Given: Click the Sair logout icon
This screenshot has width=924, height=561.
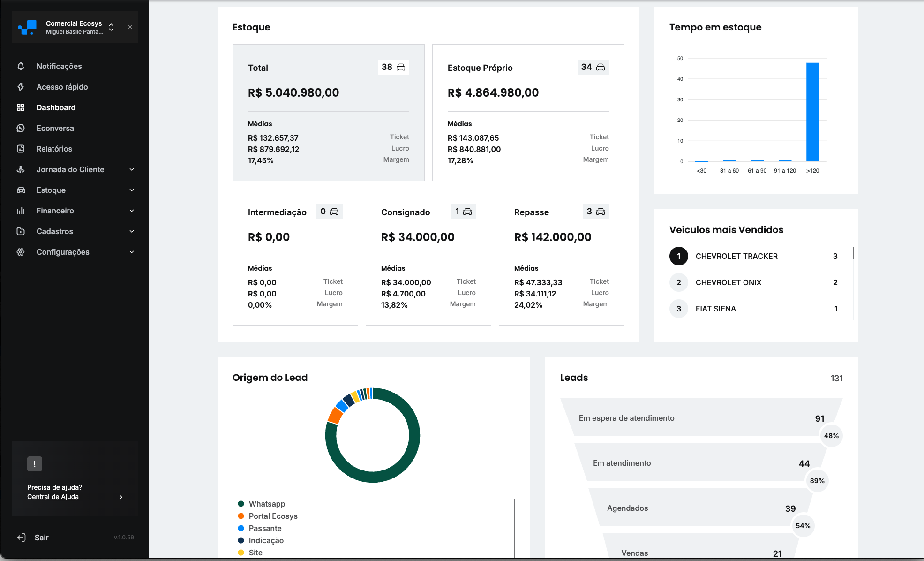Looking at the screenshot, I should point(21,538).
